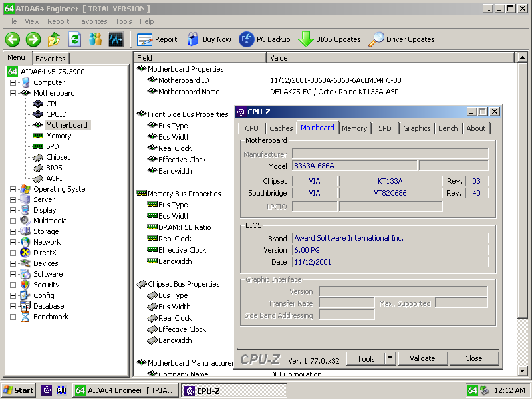The image size is (532, 399).
Task: Click the PLL quick launch icon in taskbar
Action: pos(62,390)
